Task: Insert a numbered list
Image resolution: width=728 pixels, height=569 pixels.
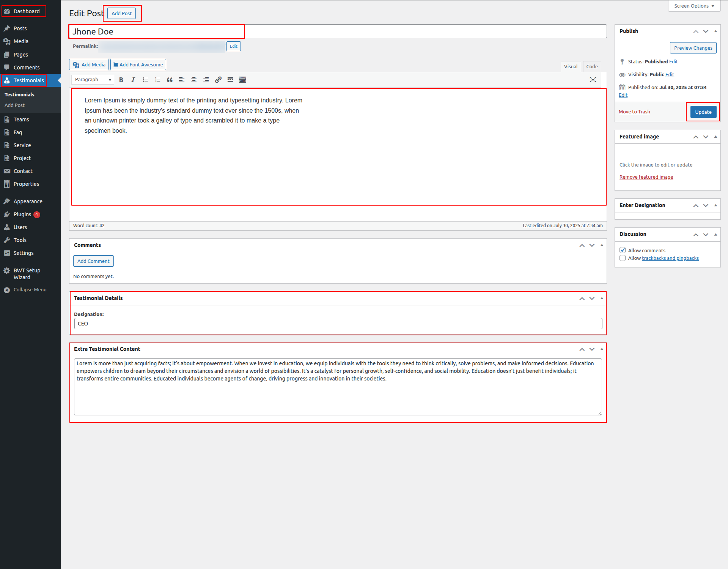Action: (157, 80)
